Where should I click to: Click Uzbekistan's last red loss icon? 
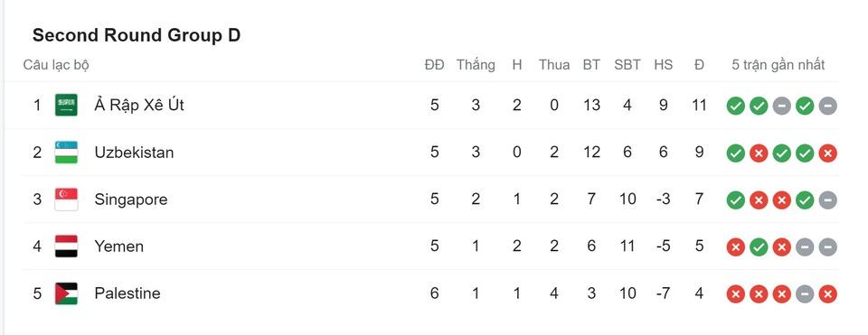pos(827,154)
